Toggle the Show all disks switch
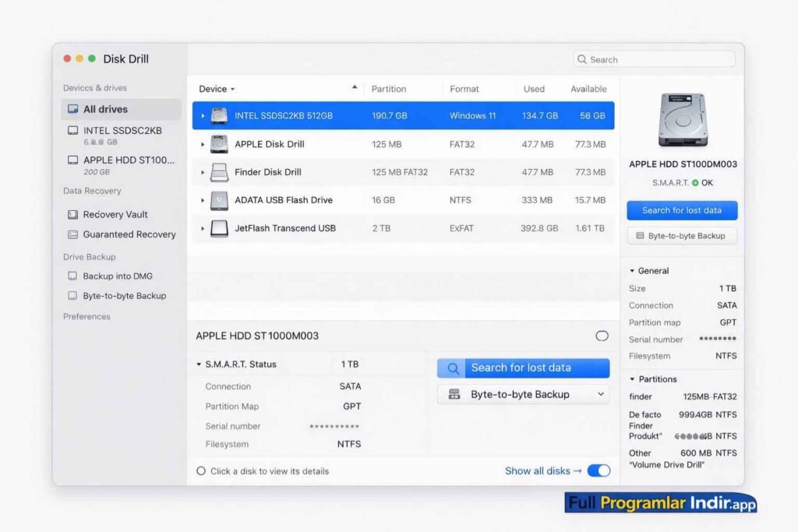The image size is (798, 532). pyautogui.click(x=598, y=470)
